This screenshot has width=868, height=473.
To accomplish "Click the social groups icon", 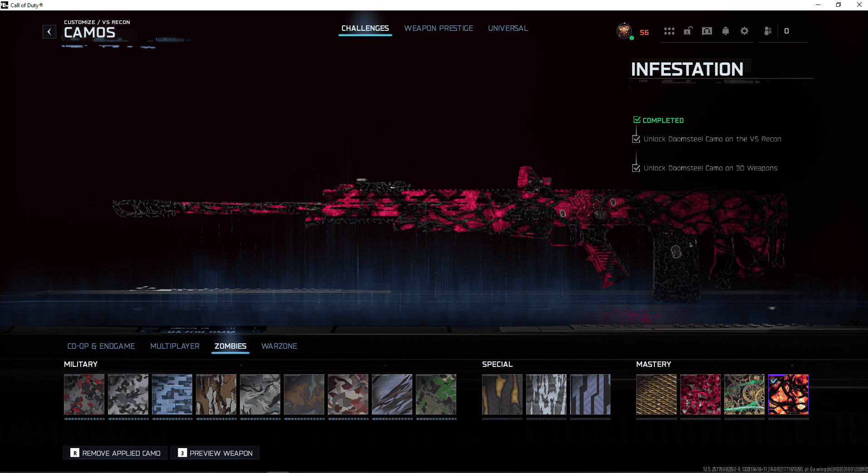I will click(x=767, y=31).
